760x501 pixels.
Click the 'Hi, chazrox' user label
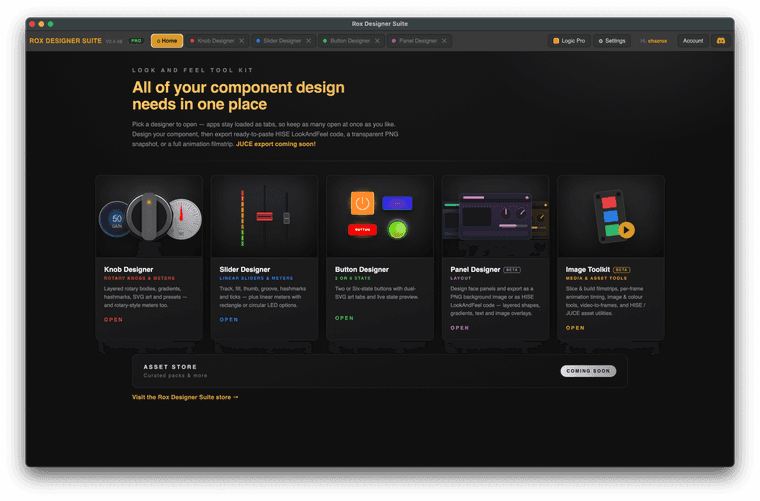653,41
